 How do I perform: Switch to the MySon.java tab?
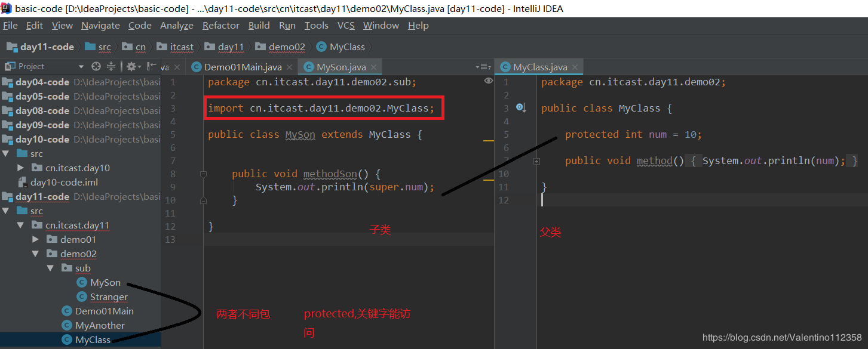(341, 67)
